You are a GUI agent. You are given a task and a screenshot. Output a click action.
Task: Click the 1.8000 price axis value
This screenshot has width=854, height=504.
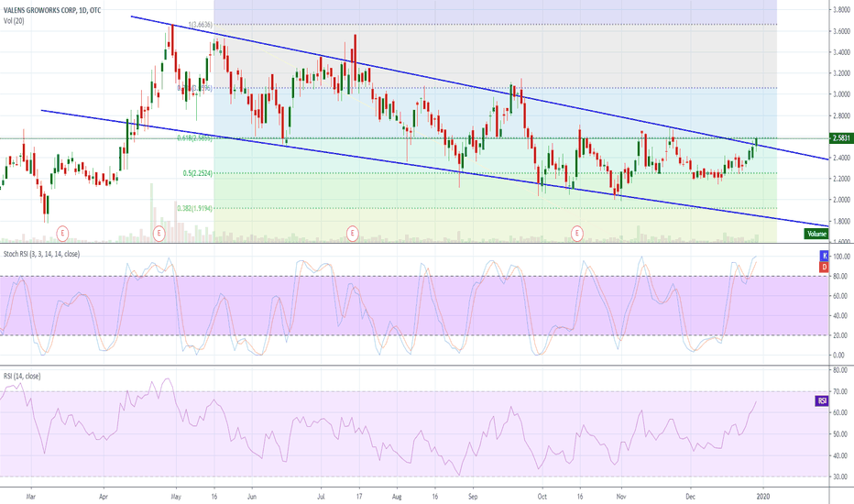(841, 221)
